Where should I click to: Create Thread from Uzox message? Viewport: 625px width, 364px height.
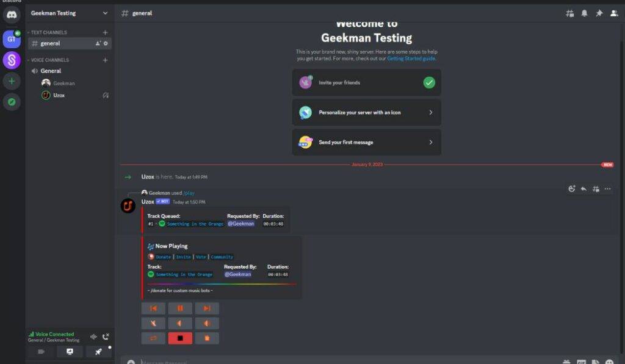[596, 189]
